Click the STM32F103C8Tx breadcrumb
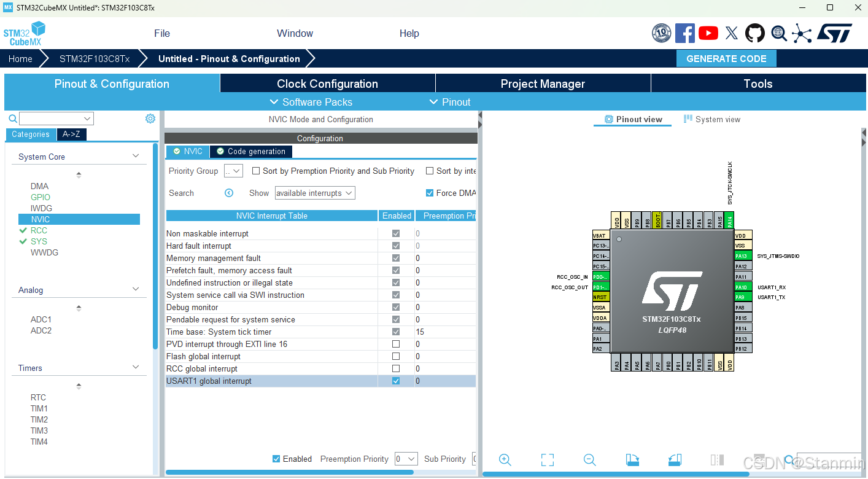Screen dimensions: 868x479 (x=95, y=59)
